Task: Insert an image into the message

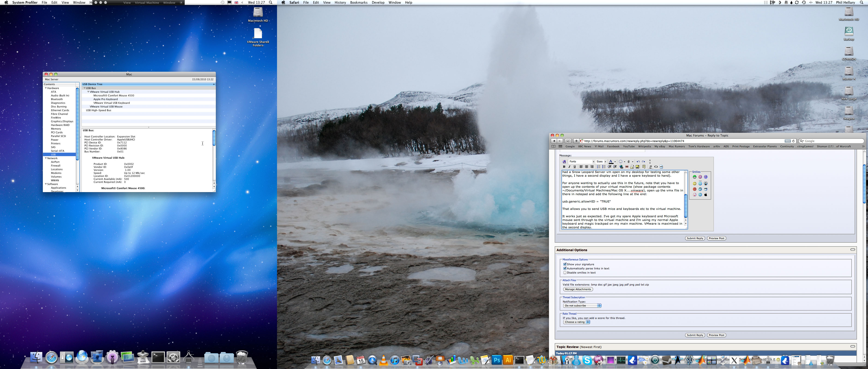Action: coord(638,167)
